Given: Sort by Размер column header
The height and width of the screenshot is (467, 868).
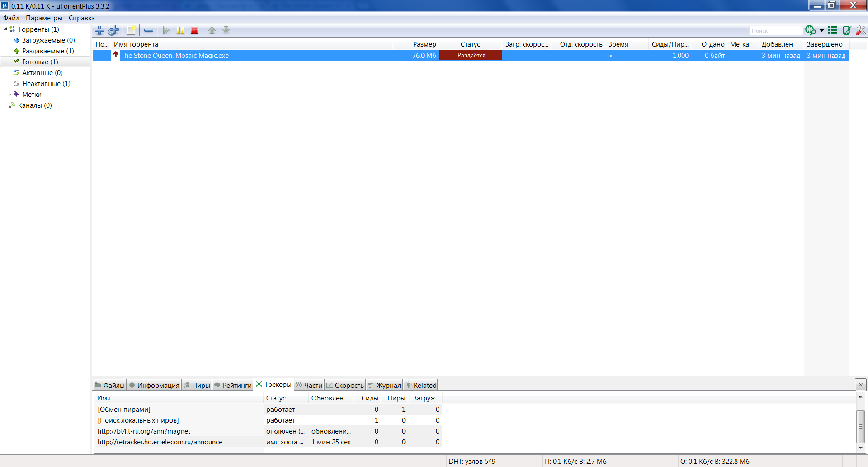Looking at the screenshot, I should click(416, 44).
